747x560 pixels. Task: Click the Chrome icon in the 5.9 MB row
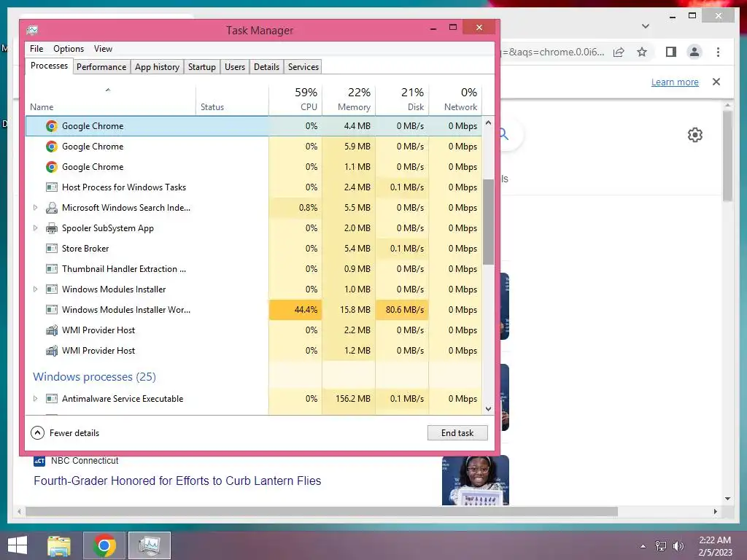click(x=52, y=147)
